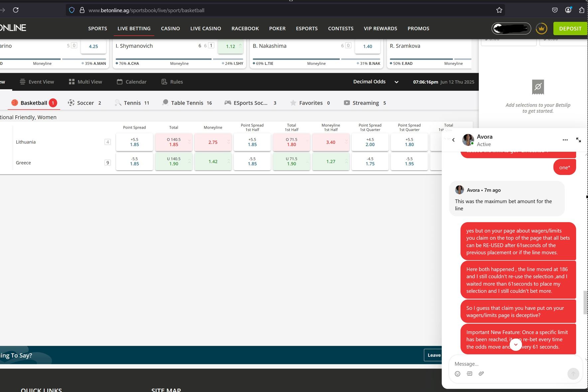Send the chat message with arrow button
The image size is (588, 392).
[573, 374]
